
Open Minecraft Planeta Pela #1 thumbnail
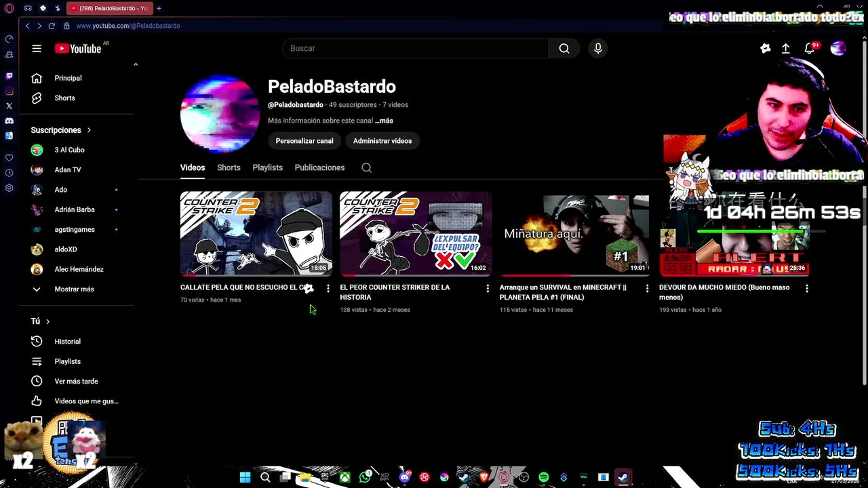[x=575, y=233]
